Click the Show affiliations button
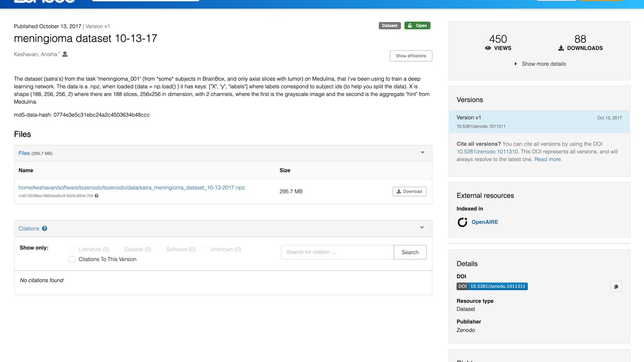The width and height of the screenshot is (644, 362). coord(411,56)
